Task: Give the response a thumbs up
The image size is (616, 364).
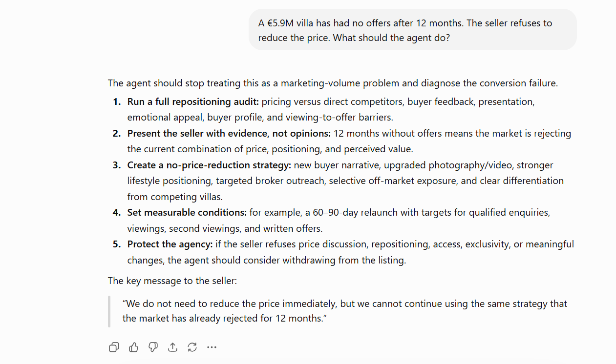Action: pyautogui.click(x=133, y=347)
